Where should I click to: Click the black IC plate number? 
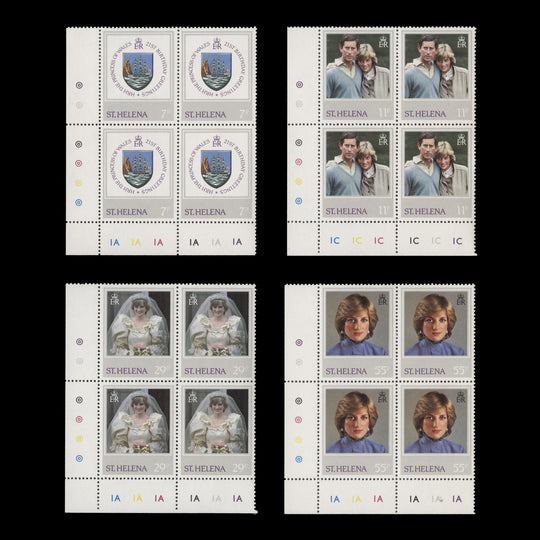coord(414,241)
